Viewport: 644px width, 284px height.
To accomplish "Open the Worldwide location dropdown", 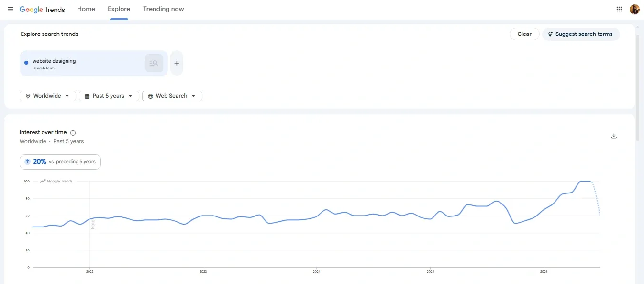I will point(48,96).
